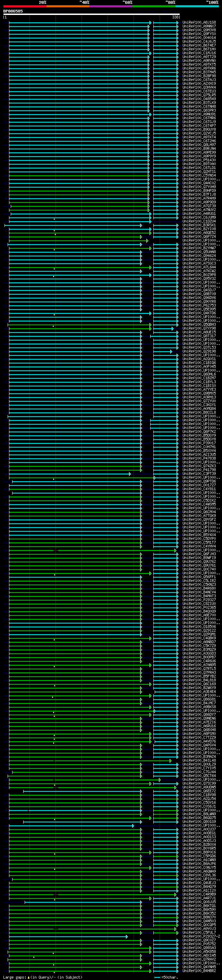Select label UniRef100_Q08JU5

click(199, 902)
